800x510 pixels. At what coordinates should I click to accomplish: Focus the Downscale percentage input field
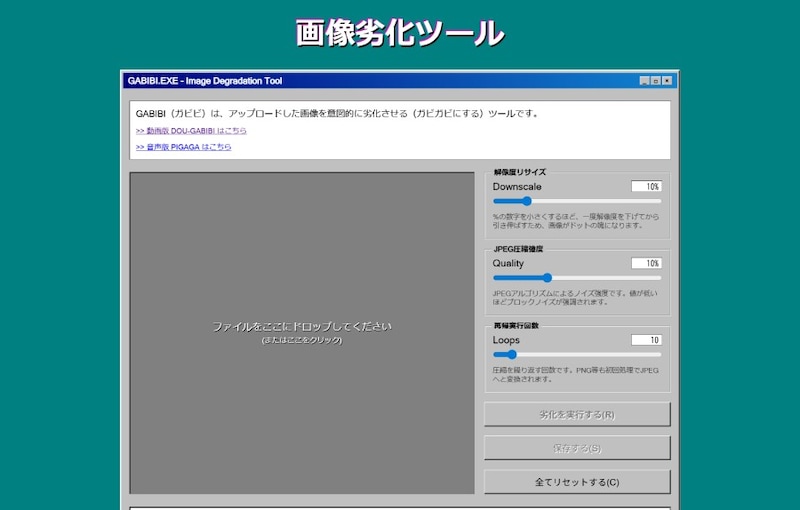point(646,187)
